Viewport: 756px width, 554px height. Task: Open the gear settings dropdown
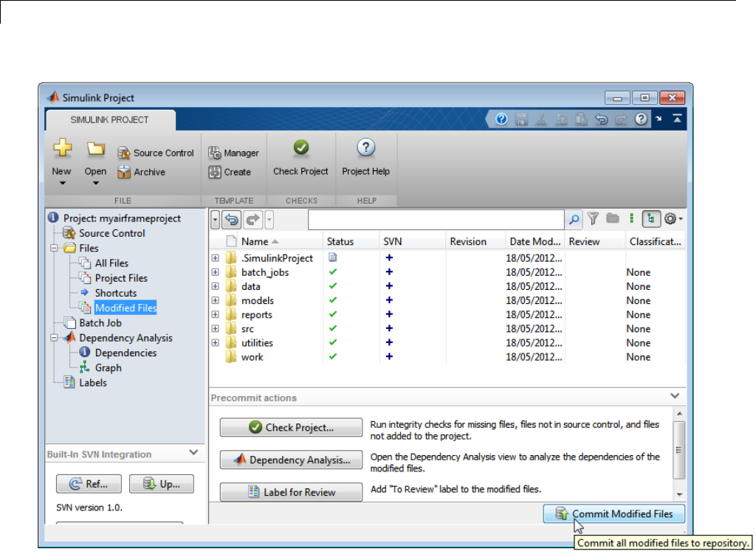point(673,218)
